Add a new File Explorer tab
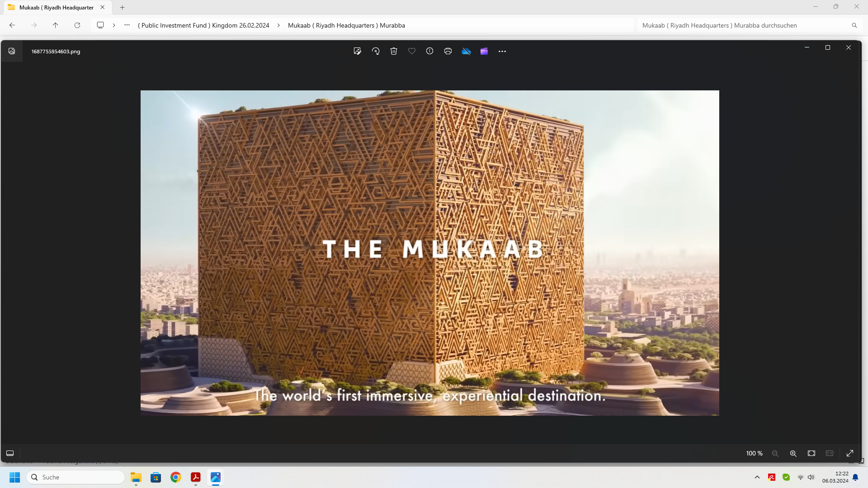This screenshot has height=488, width=868. (x=122, y=7)
